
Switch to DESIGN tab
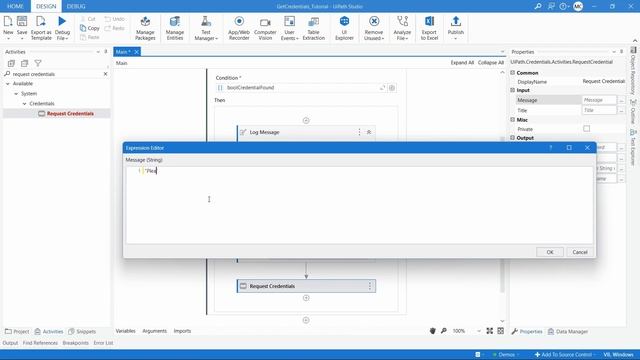point(46,6)
